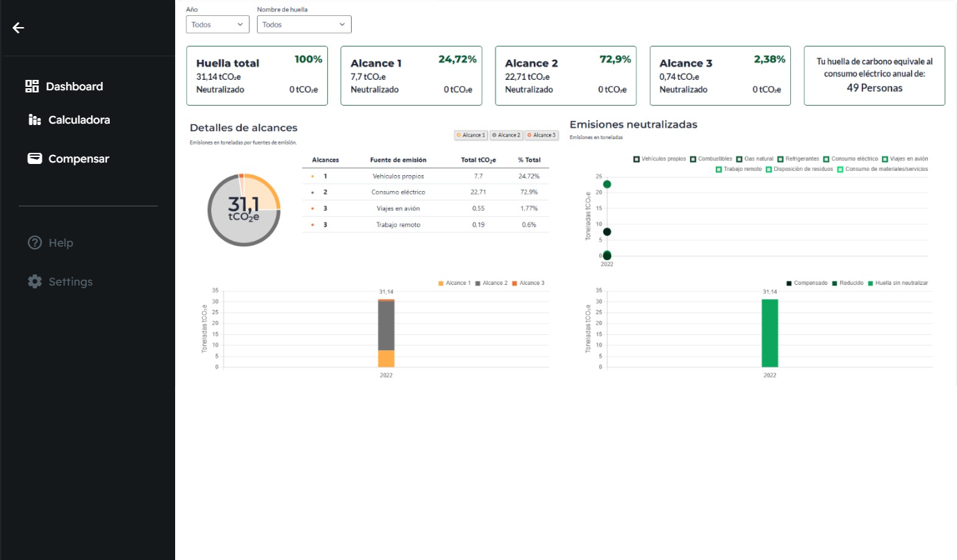Image resolution: width=957 pixels, height=560 pixels.
Task: Toggle Vehículos propios legend item
Action: [660, 159]
